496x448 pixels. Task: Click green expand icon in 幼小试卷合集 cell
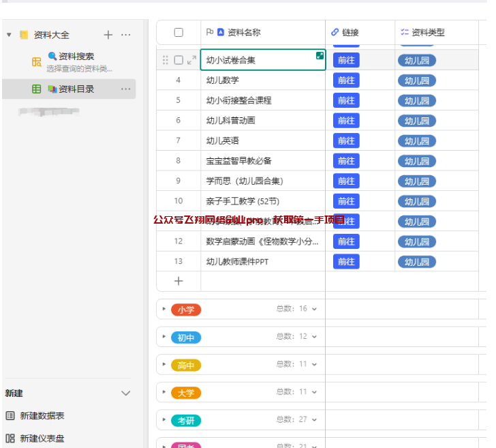tap(320, 56)
